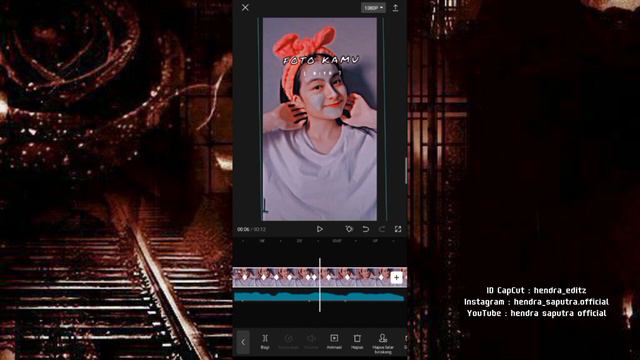
Task: Open the 1080P resolution dropdown
Action: point(373,8)
